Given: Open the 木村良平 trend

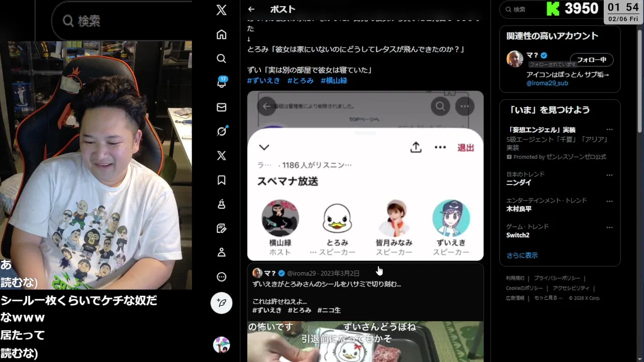Looking at the screenshot, I should 519,209.
